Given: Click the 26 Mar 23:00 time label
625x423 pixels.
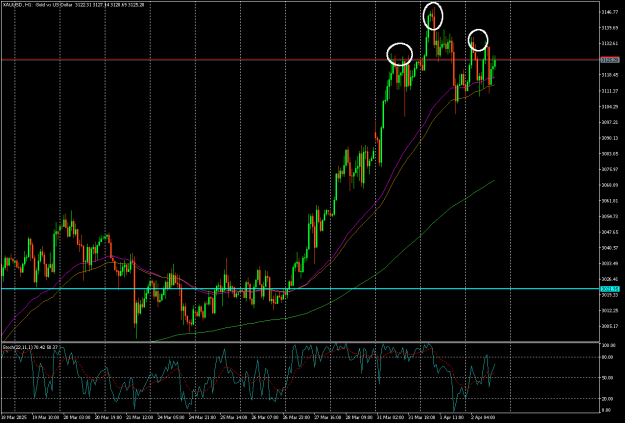Looking at the screenshot, I should (296, 417).
